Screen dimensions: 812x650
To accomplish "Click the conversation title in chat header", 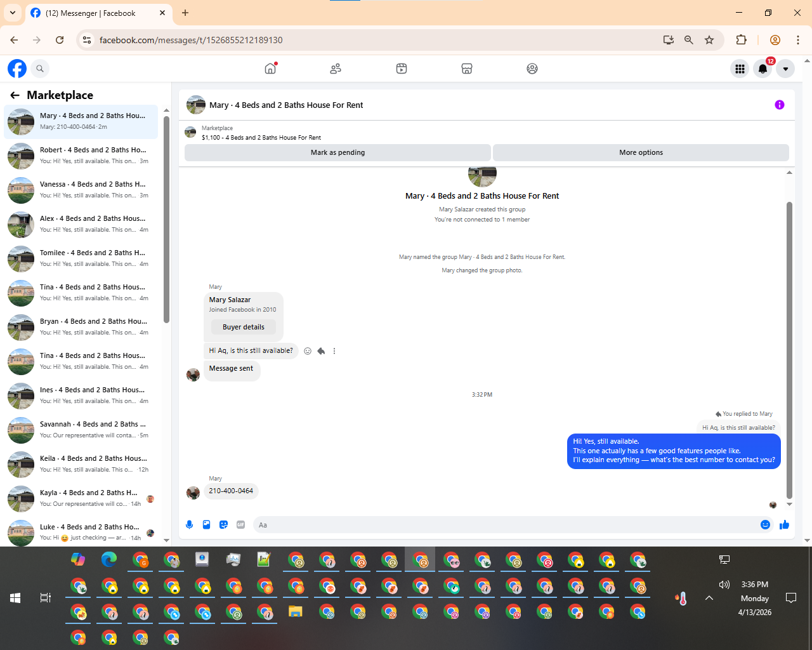I will [x=286, y=105].
